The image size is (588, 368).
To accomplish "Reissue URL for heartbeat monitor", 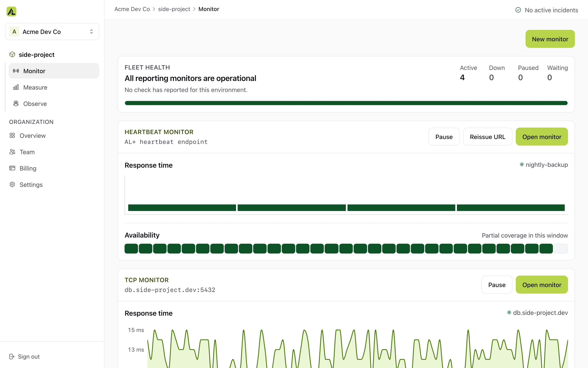I will pos(487,137).
